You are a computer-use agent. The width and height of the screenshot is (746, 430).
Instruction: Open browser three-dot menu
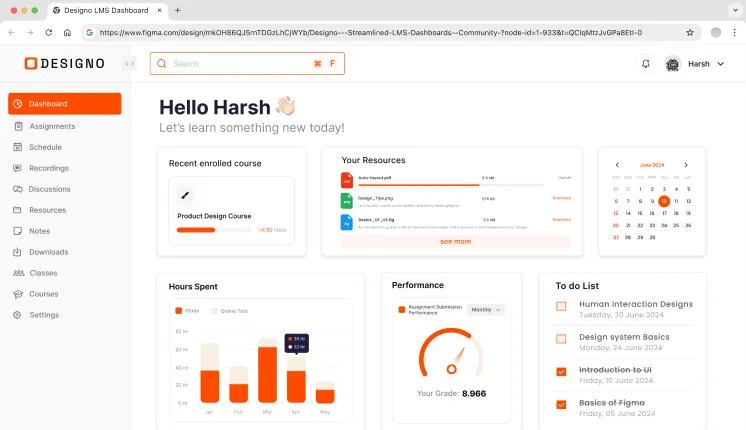point(735,32)
